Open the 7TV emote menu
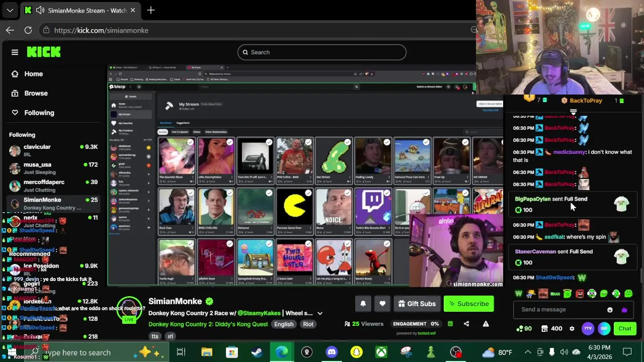This screenshot has width=644, height=362. tap(588, 329)
